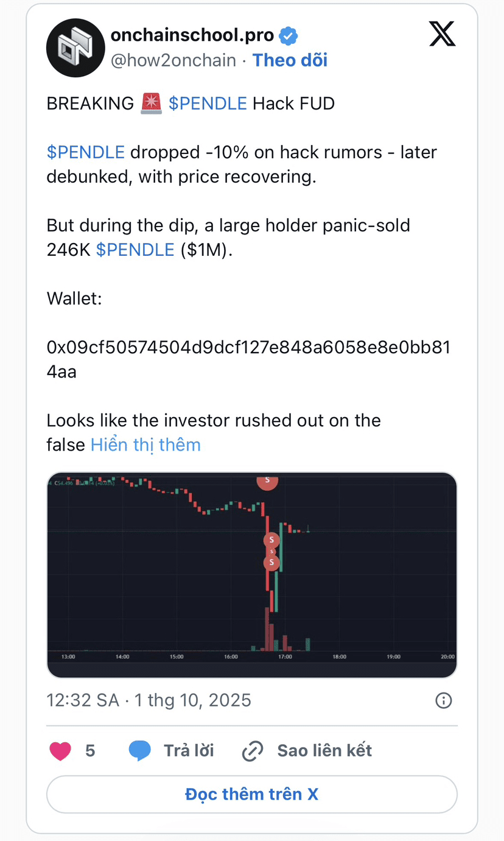
Task: Open the info icon beside timestamp
Action: [444, 700]
